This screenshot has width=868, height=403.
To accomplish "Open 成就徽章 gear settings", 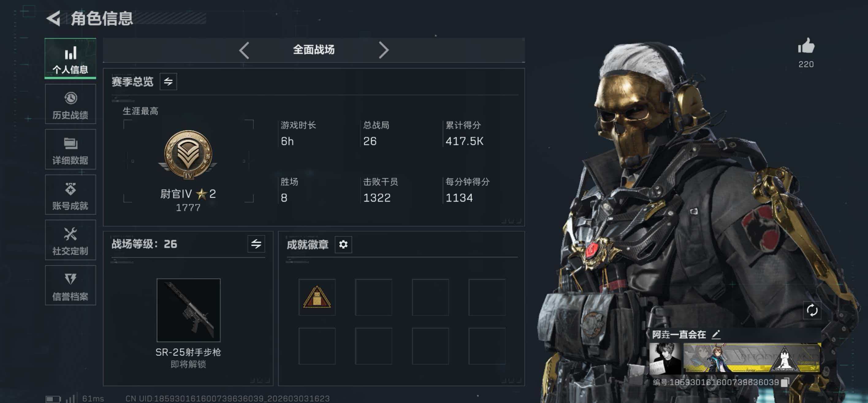I will click(343, 244).
